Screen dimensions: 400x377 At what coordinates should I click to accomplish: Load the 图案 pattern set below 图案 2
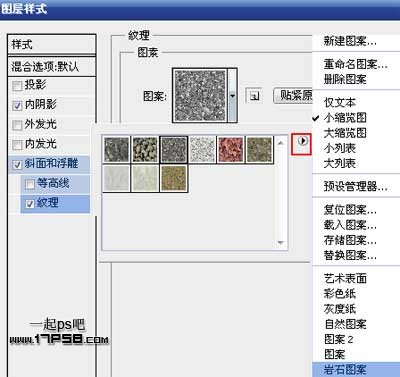(334, 354)
